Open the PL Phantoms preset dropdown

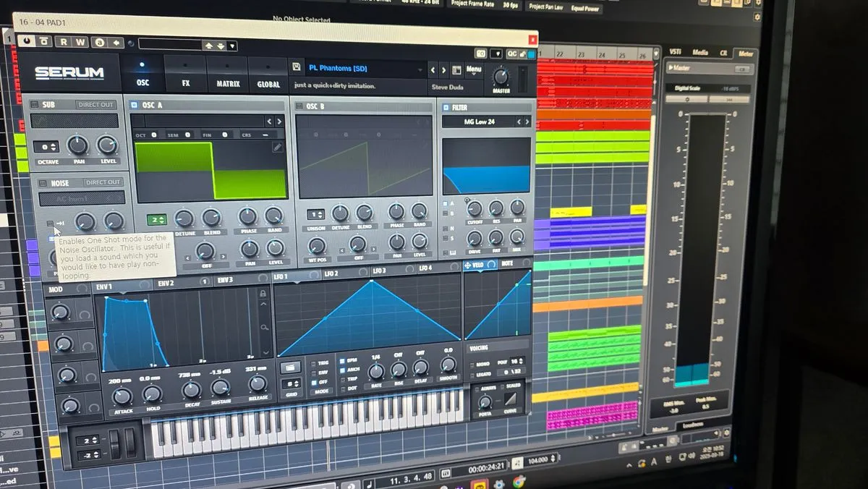click(x=365, y=69)
